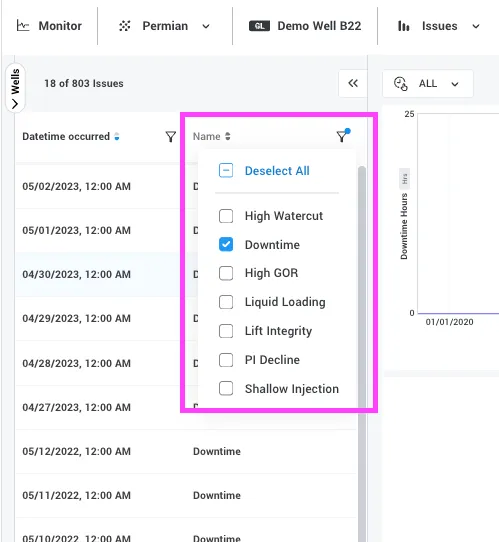Image resolution: width=499 pixels, height=542 pixels.
Task: Sort by the Datetime occurred sort arrows
Action: [117, 137]
